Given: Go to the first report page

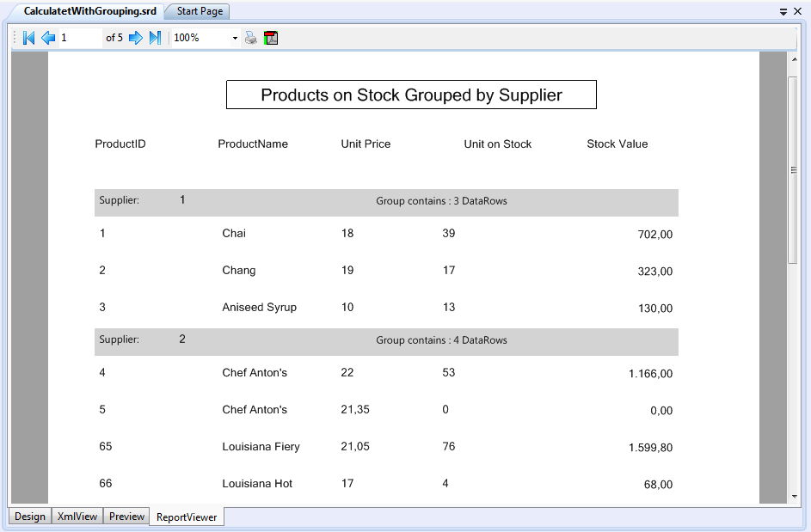Looking at the screenshot, I should tap(28, 38).
